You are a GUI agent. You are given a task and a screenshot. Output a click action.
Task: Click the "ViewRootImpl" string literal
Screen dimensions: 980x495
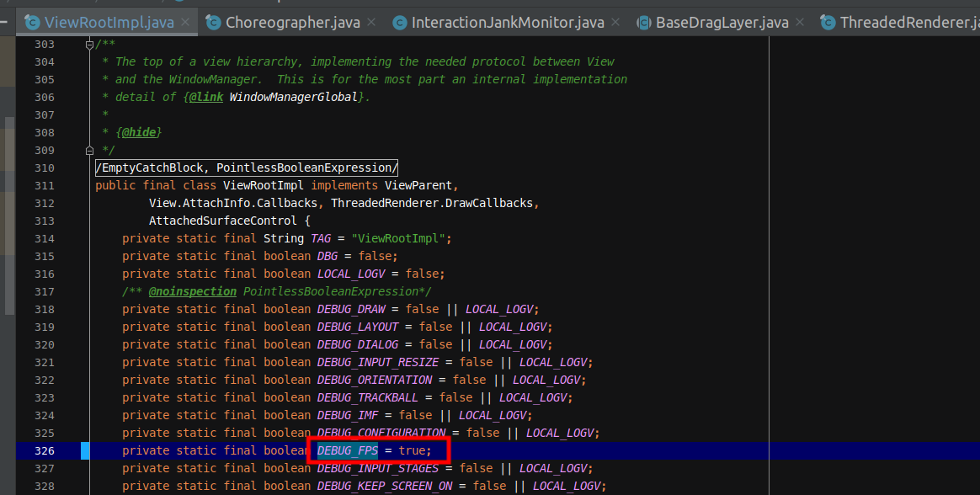(x=398, y=239)
